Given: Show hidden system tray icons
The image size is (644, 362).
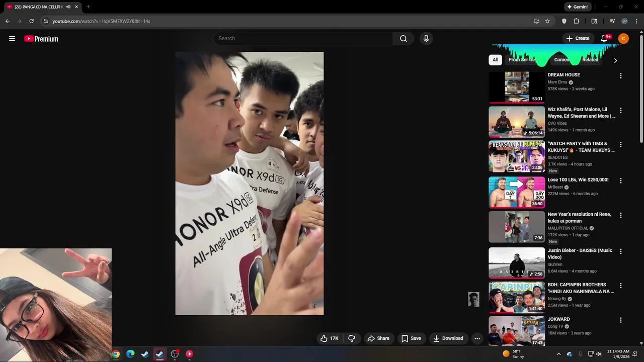Looking at the screenshot, I should [x=558, y=354].
